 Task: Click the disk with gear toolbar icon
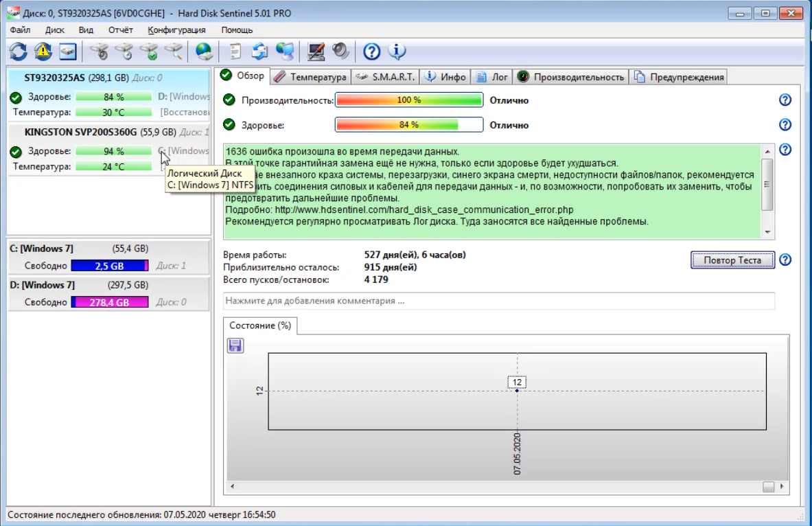98,52
